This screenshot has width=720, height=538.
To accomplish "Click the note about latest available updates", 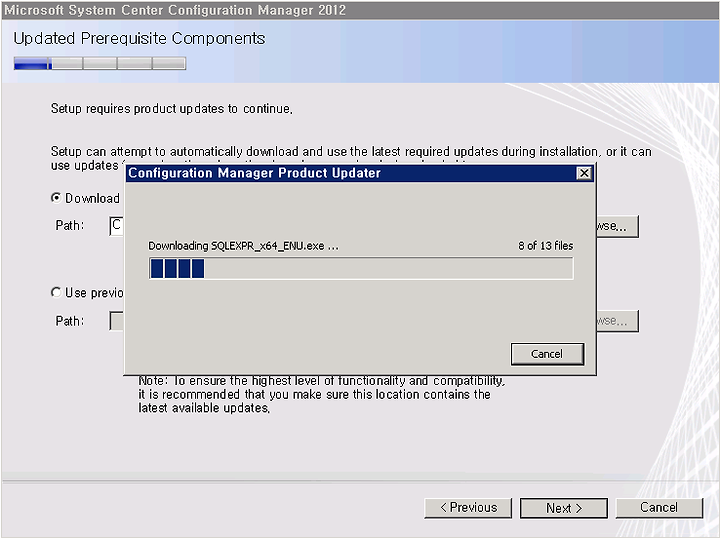I will pyautogui.click(x=321, y=395).
